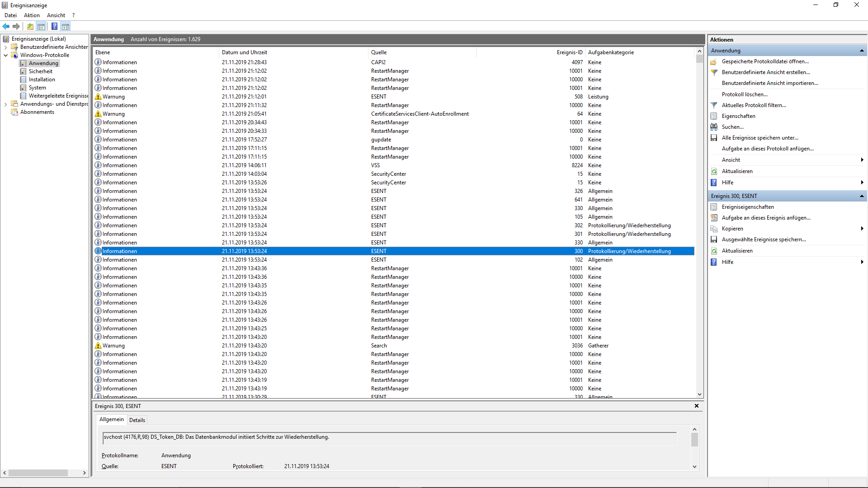The height and width of the screenshot is (488, 868).
Task: Click the blue Back arrow toolbar icon
Action: coord(6,26)
